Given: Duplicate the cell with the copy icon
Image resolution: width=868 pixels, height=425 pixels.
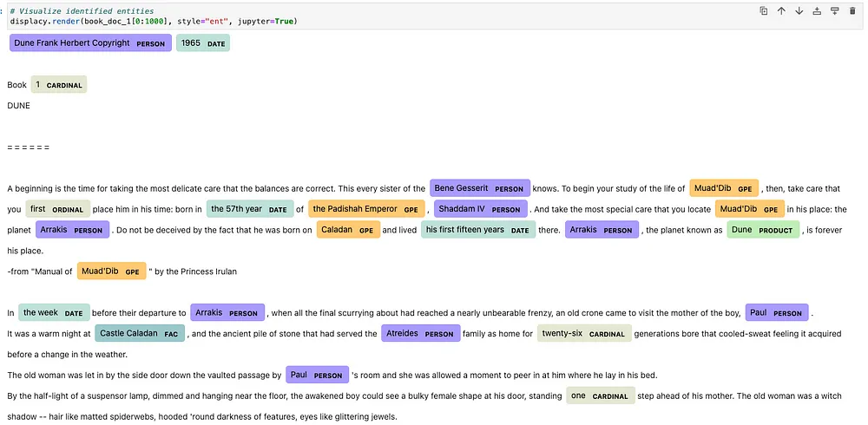Looking at the screenshot, I should [763, 11].
